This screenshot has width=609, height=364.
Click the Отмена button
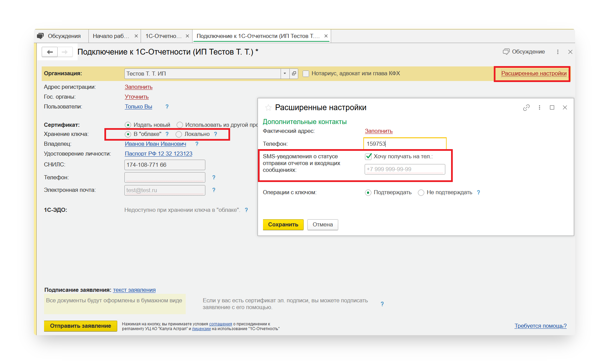pos(323,224)
